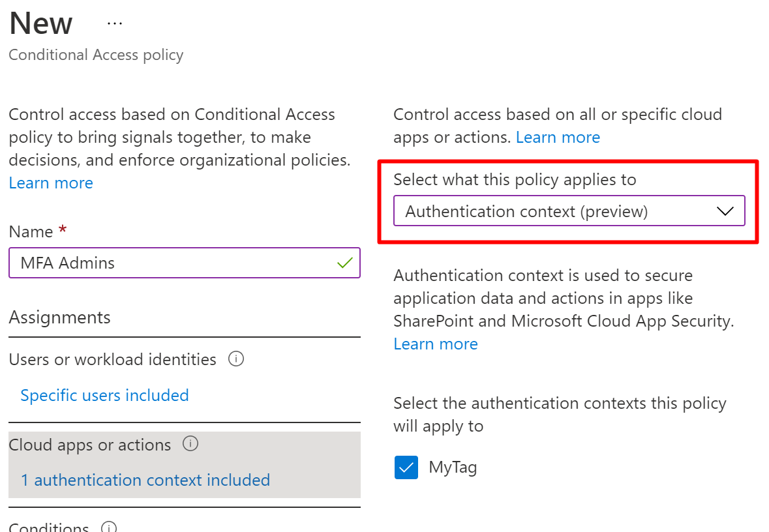The image size is (769, 532).
Task: Click the Conditional Access policy subtitle
Action: [x=96, y=55]
